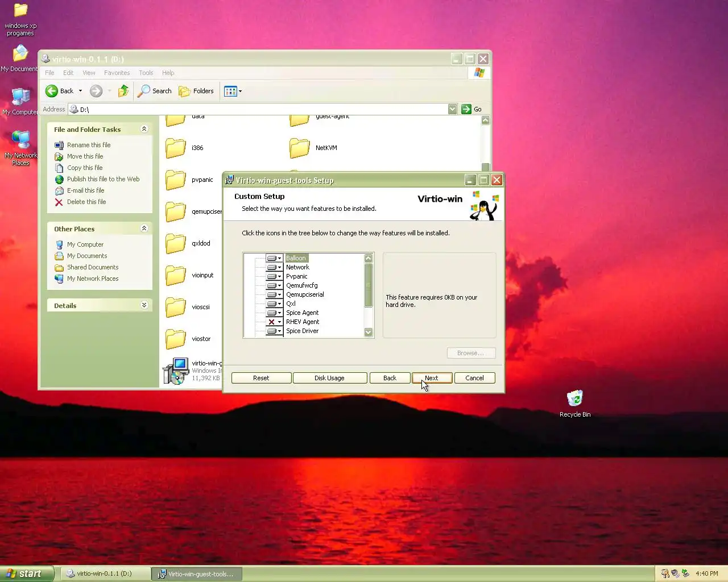The image size is (728, 582).
Task: Open the Help menu in Explorer
Action: point(168,73)
